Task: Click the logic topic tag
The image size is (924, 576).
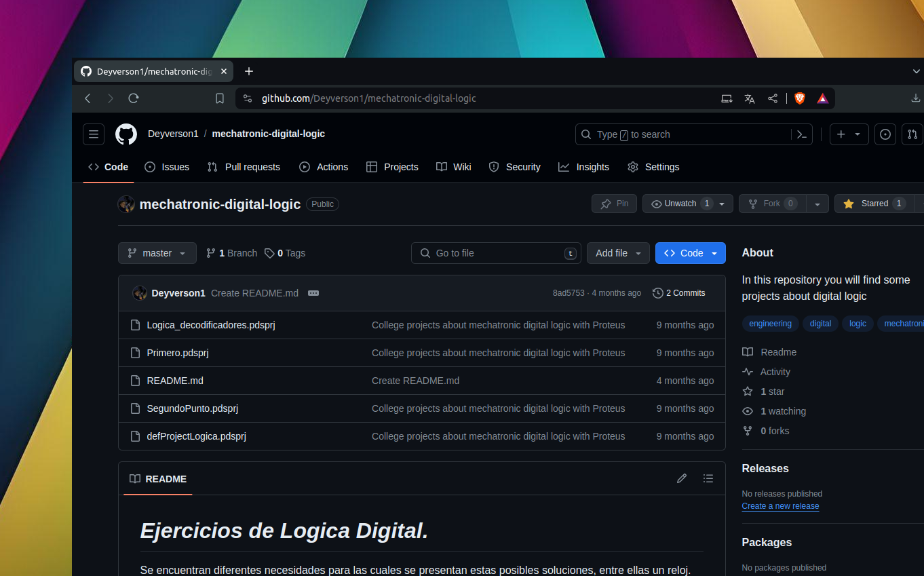Action: [858, 324]
